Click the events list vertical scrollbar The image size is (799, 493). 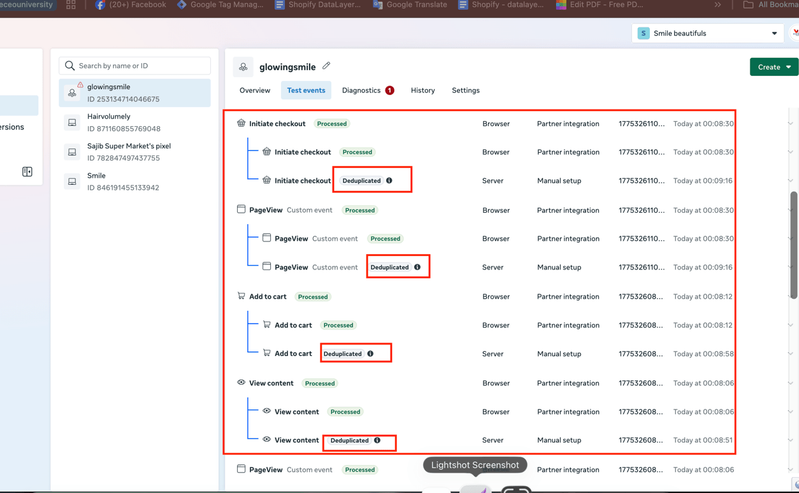[794, 245]
